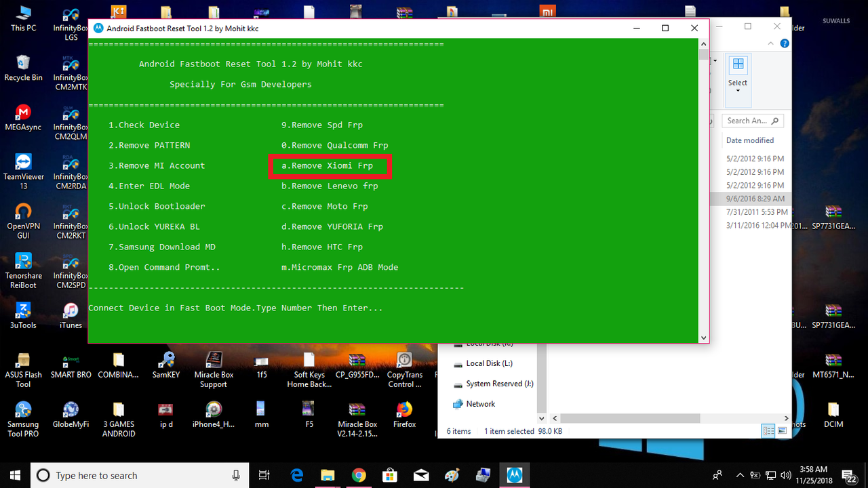Launch Firefox from the desktop
The image size is (868, 488).
[405, 414]
